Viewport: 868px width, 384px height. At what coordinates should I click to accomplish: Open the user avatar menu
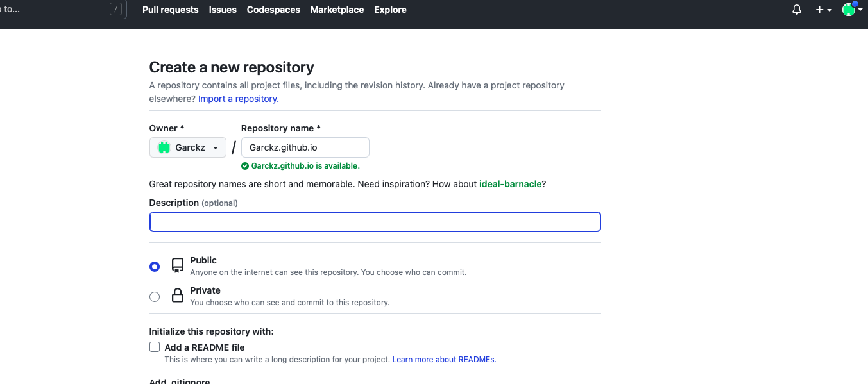(852, 10)
